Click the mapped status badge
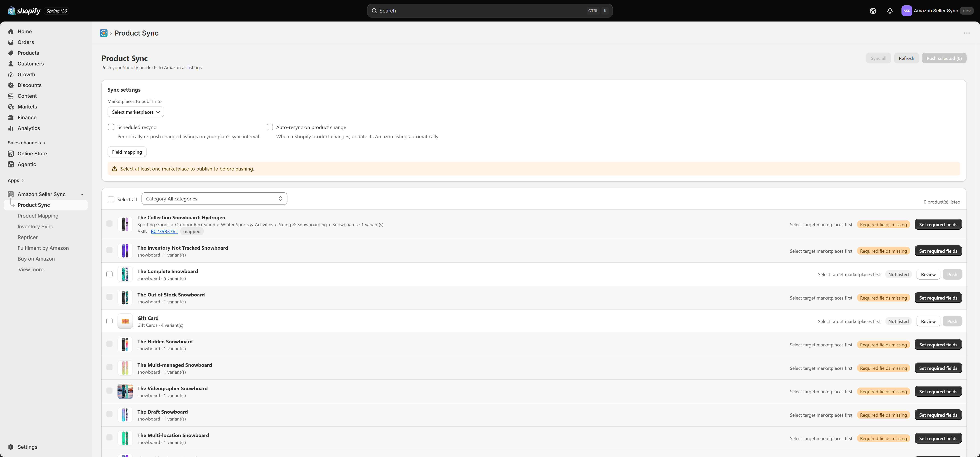 click(192, 231)
